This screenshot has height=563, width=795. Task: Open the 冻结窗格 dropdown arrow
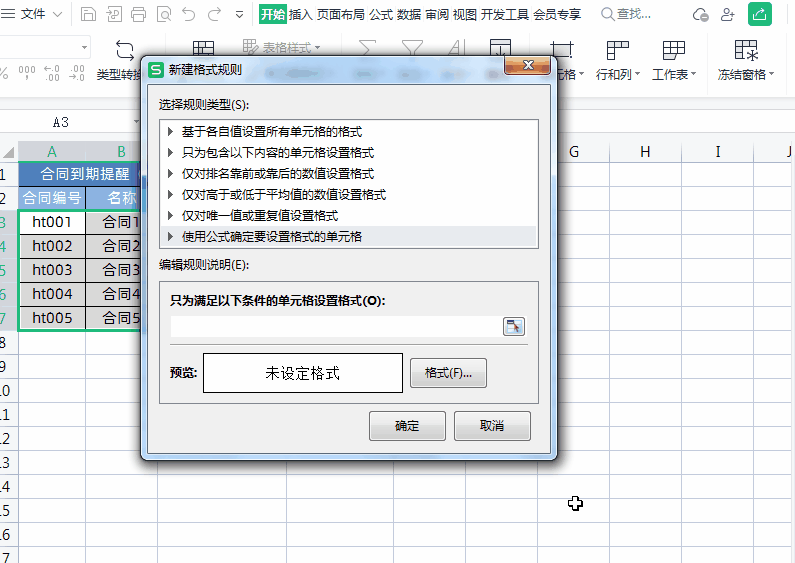click(x=772, y=74)
